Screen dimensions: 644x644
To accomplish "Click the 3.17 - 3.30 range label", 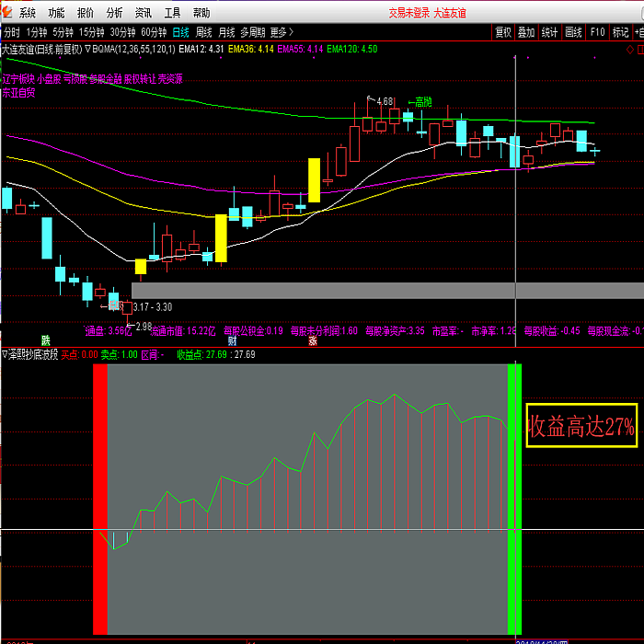I will point(153,306).
